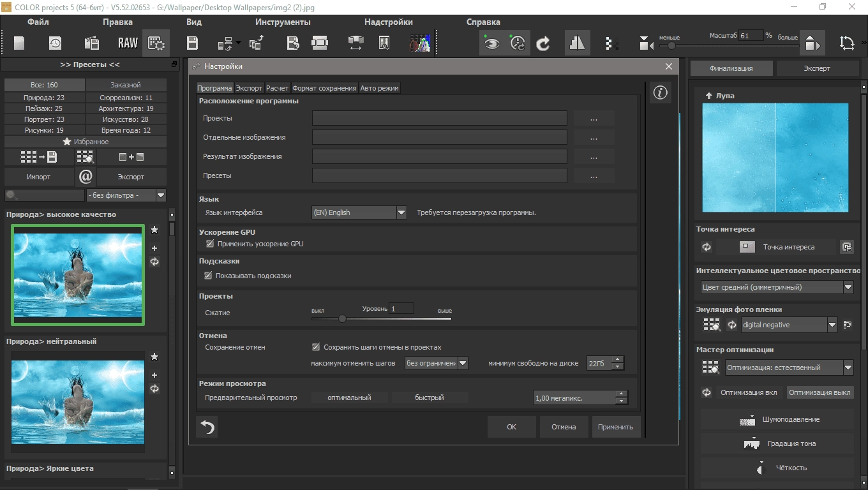
Task: Open the 'Цвет средний (симметричный)' dropdown
Action: click(777, 287)
